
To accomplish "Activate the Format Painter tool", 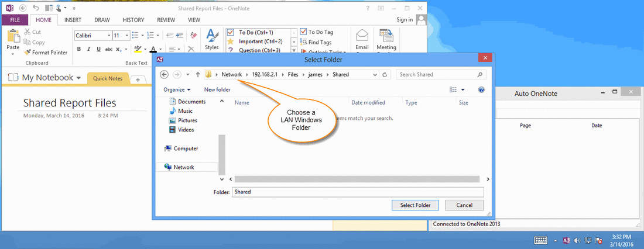I will (x=46, y=52).
